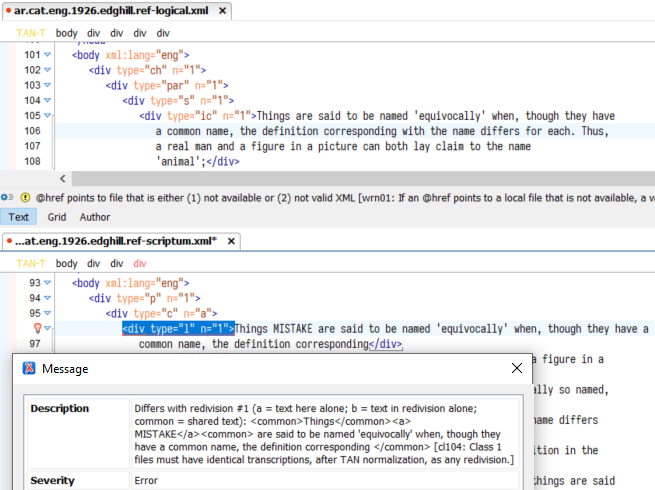Switch to Author editing mode
The width and height of the screenshot is (655, 490).
pyautogui.click(x=95, y=217)
